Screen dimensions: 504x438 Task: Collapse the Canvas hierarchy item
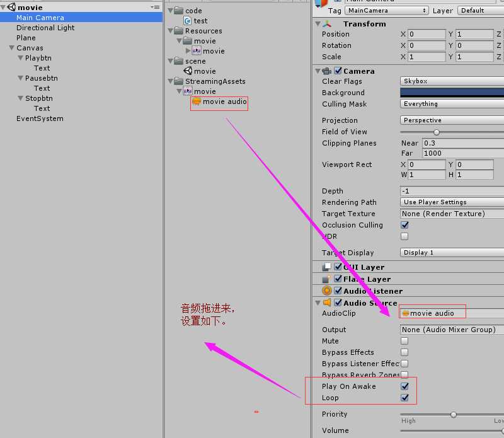[x=11, y=48]
